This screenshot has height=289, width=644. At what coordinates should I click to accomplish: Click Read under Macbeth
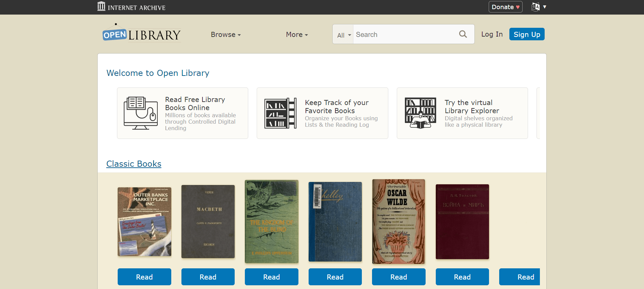click(x=208, y=277)
